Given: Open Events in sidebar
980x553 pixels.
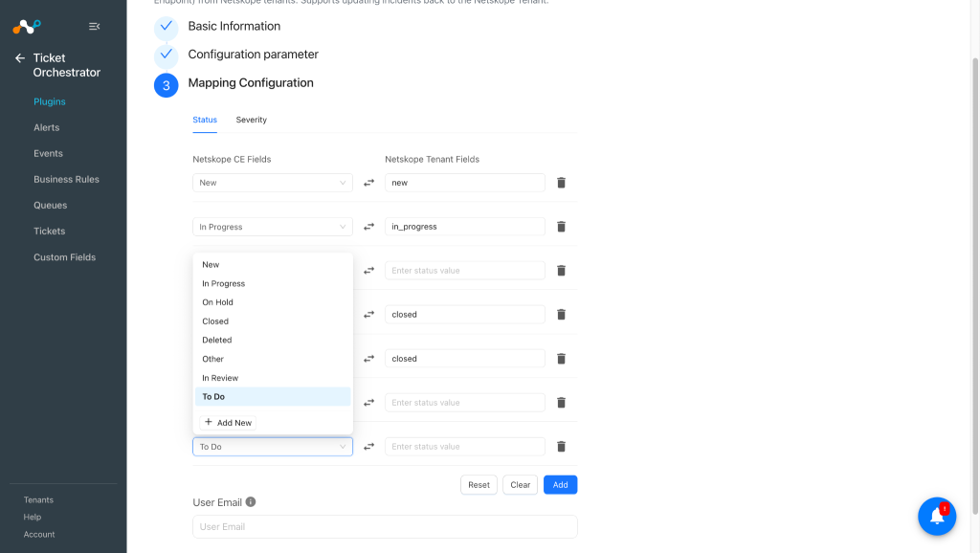Looking at the screenshot, I should point(48,153).
